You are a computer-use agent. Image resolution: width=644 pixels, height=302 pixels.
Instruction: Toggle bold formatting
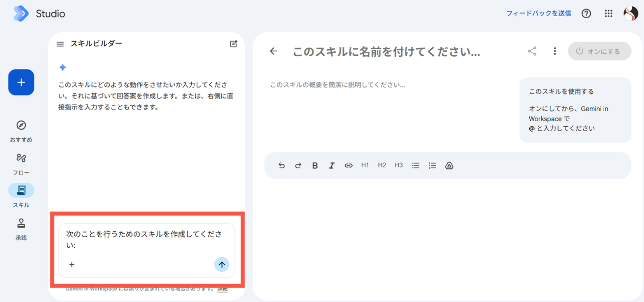[x=315, y=165]
